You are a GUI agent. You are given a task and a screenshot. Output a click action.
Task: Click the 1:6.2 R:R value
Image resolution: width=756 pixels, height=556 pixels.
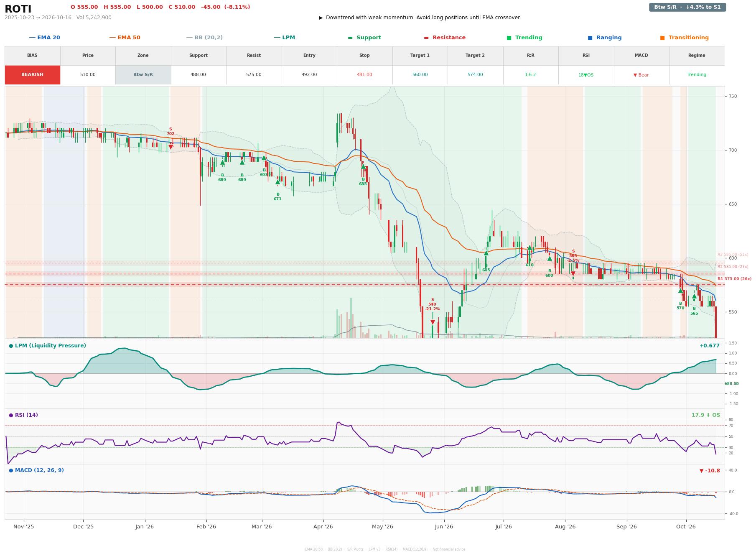coord(530,75)
